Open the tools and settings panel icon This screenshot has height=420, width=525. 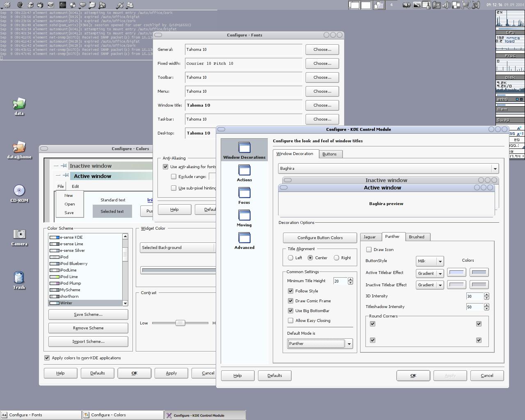click(x=120, y=5)
